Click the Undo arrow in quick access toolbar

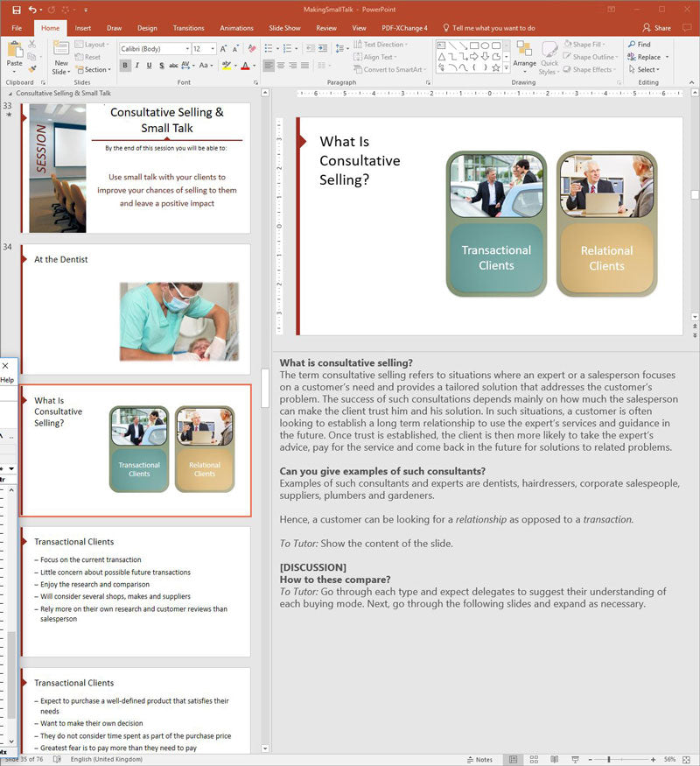[32, 10]
